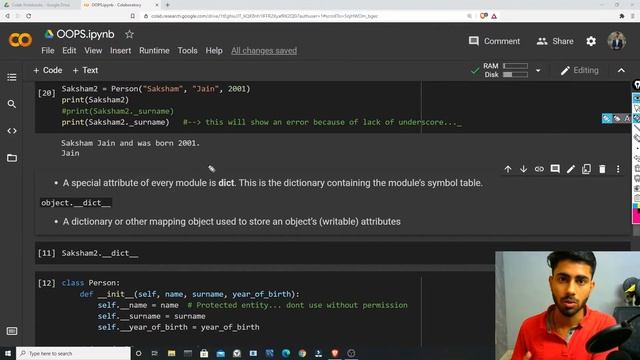
Task: Click the Saksham2.__dict__ code line
Action: [100, 253]
